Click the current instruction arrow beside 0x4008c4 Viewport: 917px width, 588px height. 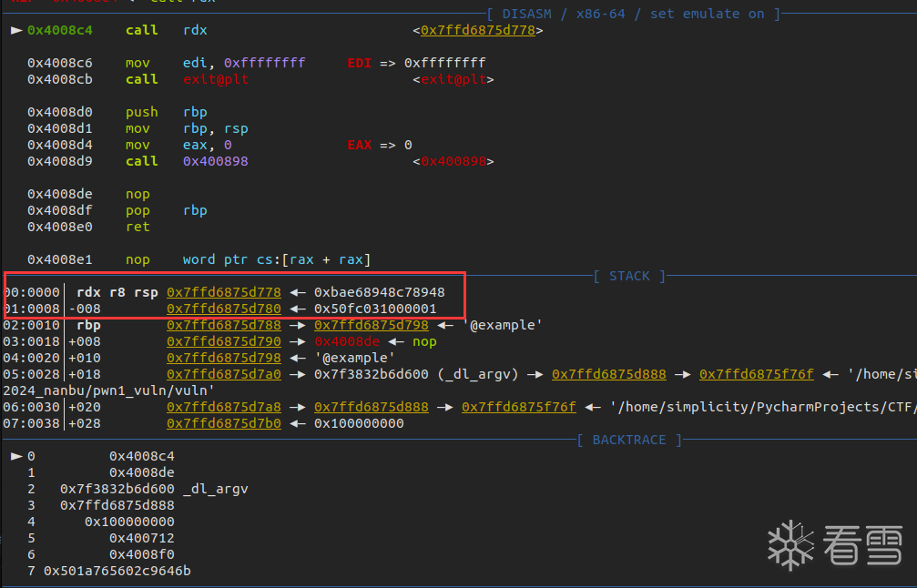[16, 30]
